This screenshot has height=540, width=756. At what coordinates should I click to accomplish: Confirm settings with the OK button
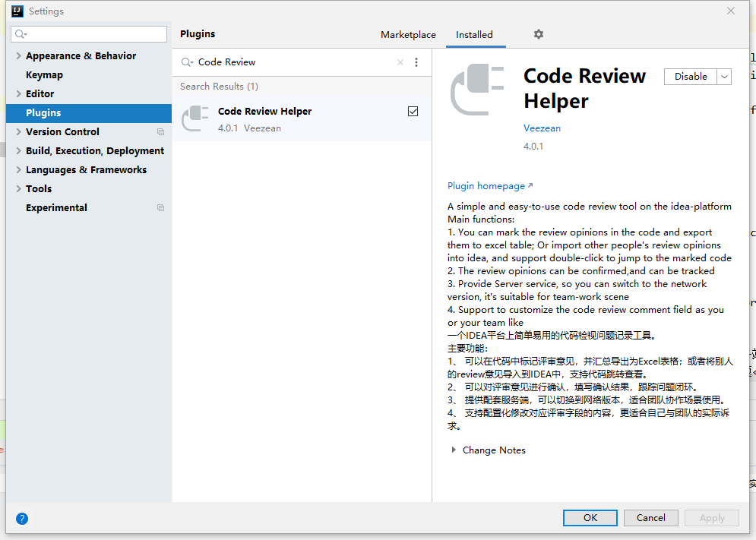coord(590,518)
